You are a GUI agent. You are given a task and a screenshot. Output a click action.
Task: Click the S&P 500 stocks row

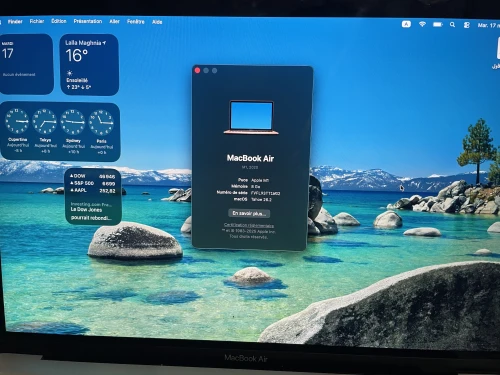pyautogui.click(x=92, y=183)
